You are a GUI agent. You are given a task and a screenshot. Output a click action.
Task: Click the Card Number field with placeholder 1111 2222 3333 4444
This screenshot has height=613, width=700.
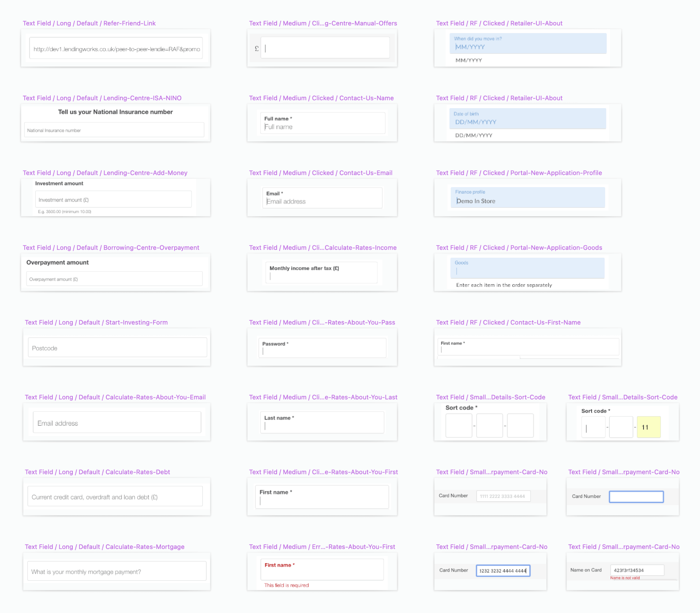coord(503,496)
